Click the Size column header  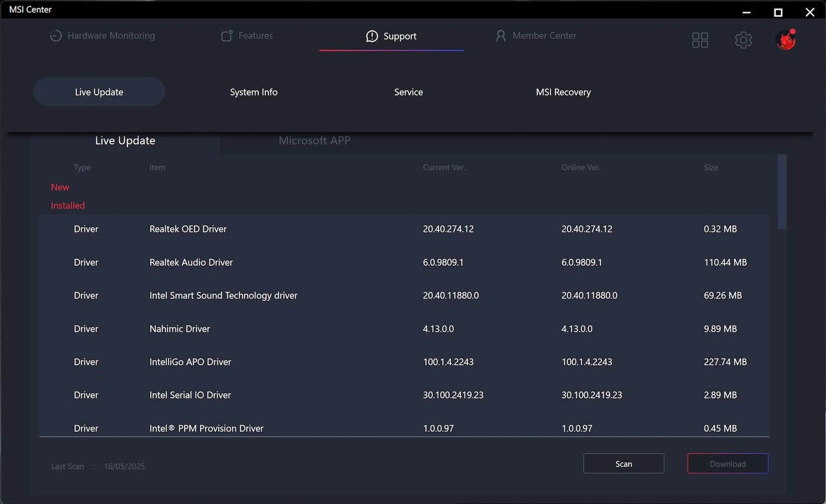(x=711, y=167)
